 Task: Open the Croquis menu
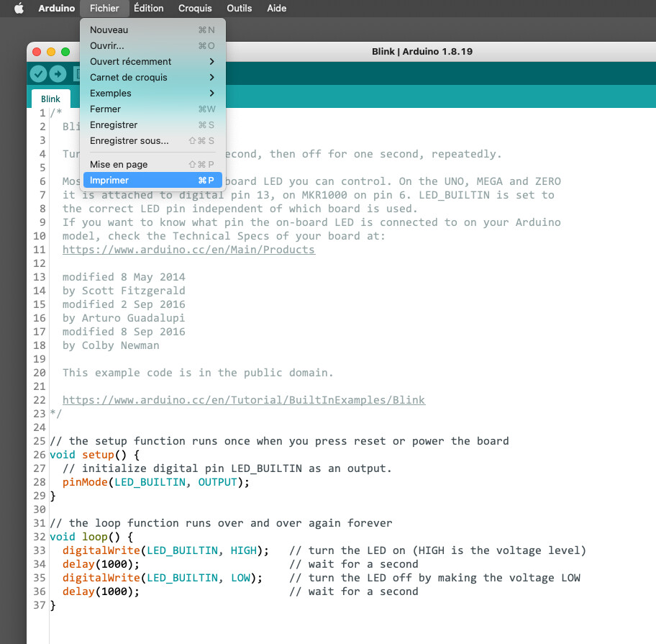[195, 8]
